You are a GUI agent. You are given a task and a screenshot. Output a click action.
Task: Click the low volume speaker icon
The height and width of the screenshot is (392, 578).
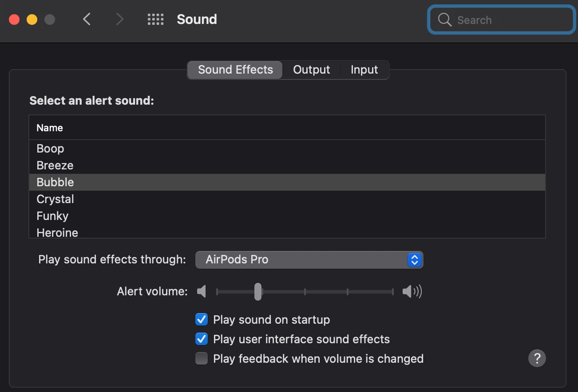202,291
